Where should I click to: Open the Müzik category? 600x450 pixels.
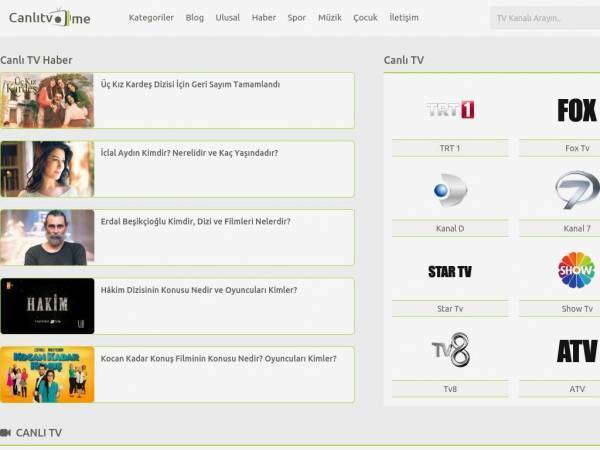pos(330,18)
